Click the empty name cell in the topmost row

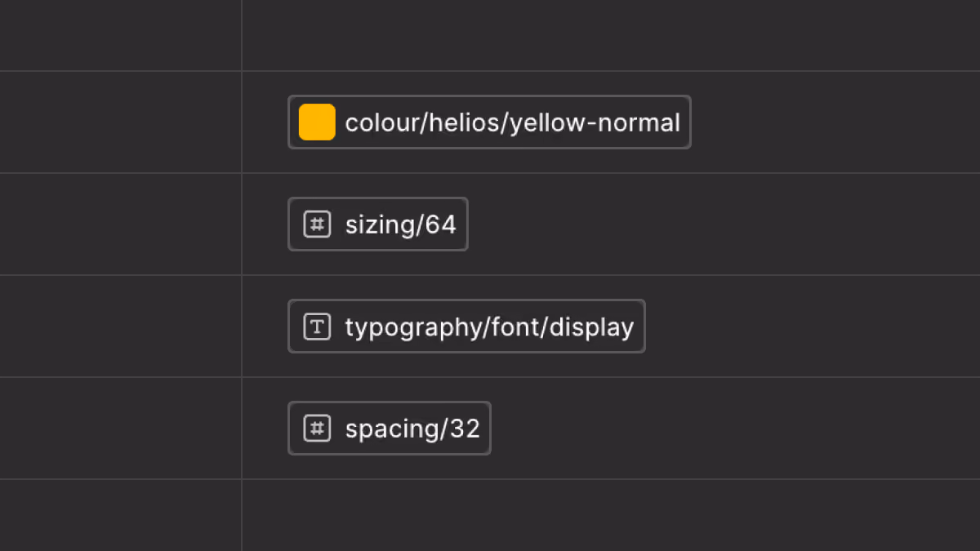coord(121,35)
